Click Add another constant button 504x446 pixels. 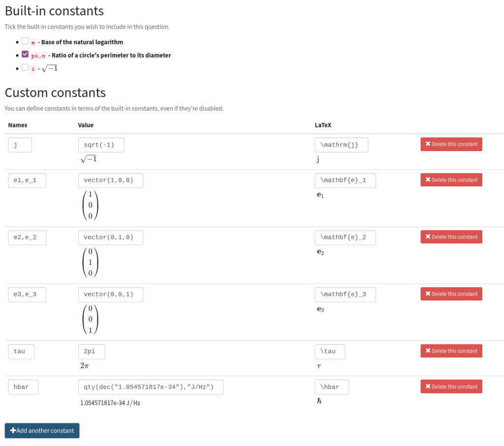42,431
